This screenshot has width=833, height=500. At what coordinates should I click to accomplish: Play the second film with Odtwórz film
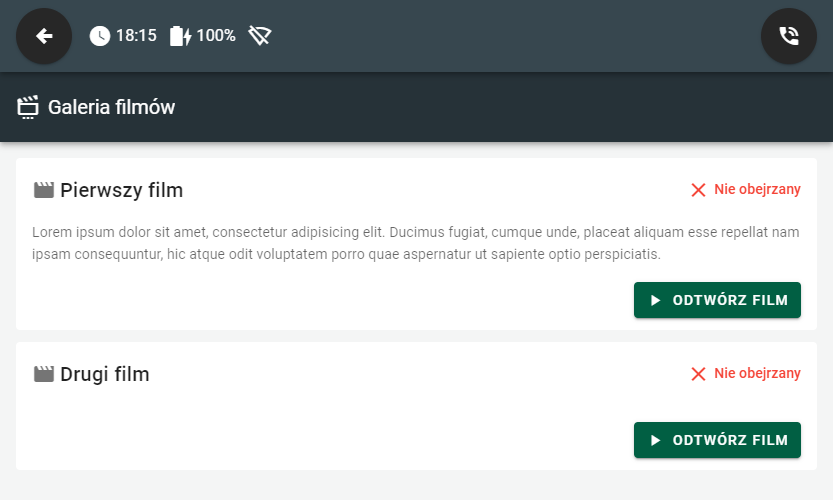pos(717,440)
